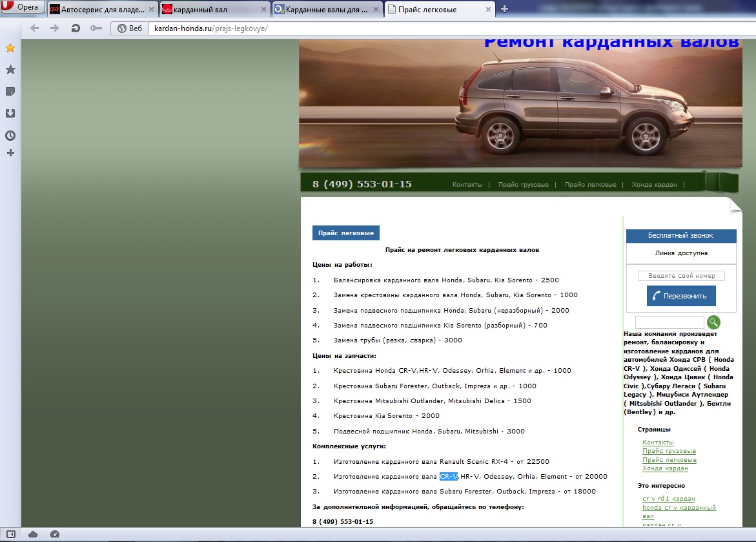Open Контакты in the green navigation bar
The image size is (756, 542).
467,185
